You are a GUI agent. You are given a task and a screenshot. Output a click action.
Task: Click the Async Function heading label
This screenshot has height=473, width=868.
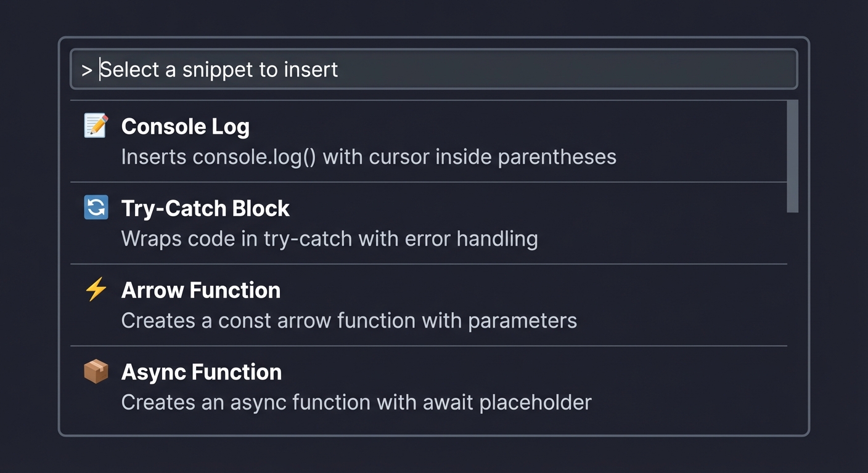(202, 372)
